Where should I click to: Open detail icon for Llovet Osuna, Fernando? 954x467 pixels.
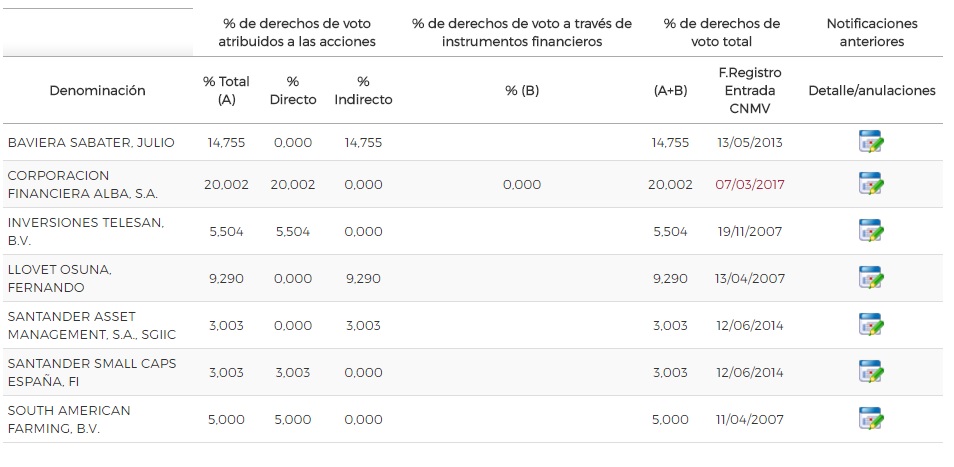click(x=871, y=278)
